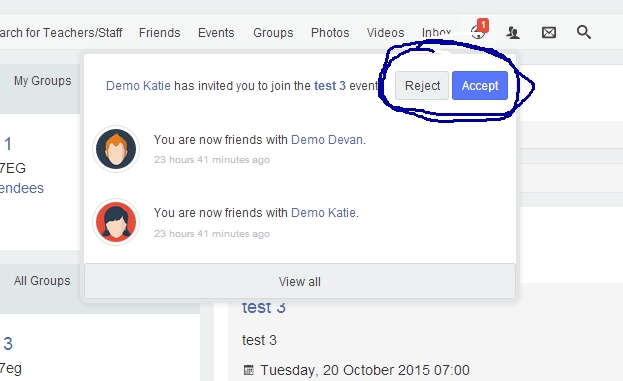
Task: View all notifications
Action: (x=300, y=281)
